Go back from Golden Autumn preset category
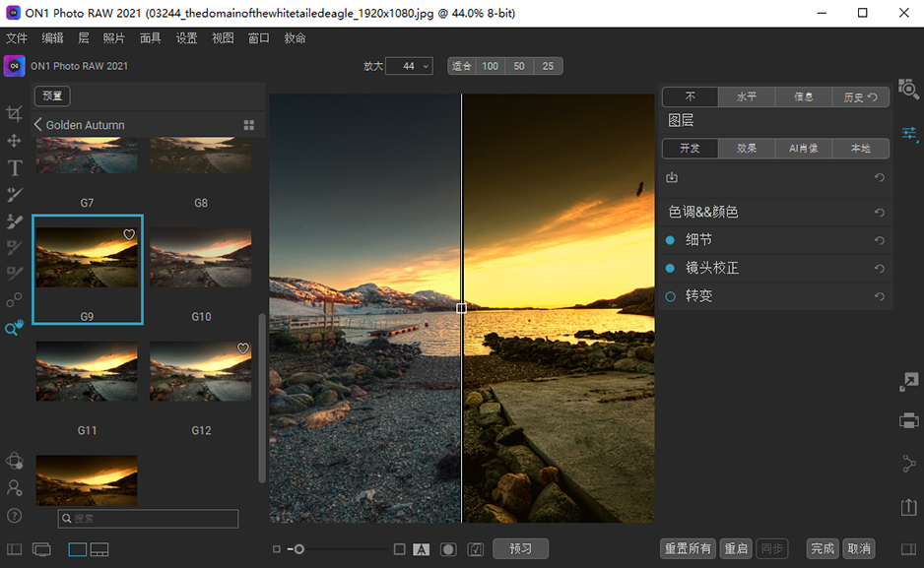 coord(38,125)
